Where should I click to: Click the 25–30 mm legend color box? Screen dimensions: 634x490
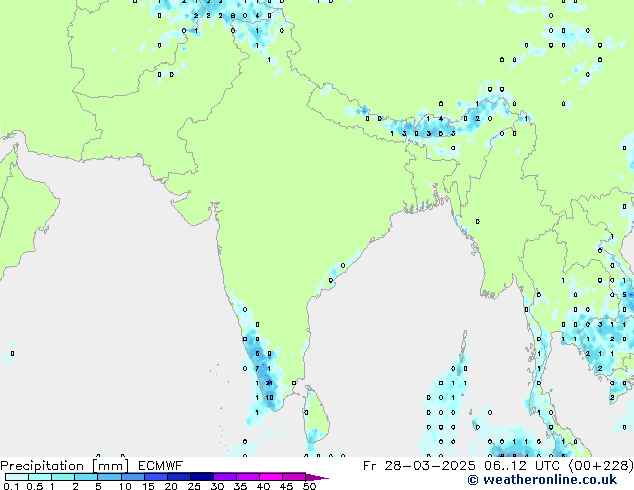point(202,477)
